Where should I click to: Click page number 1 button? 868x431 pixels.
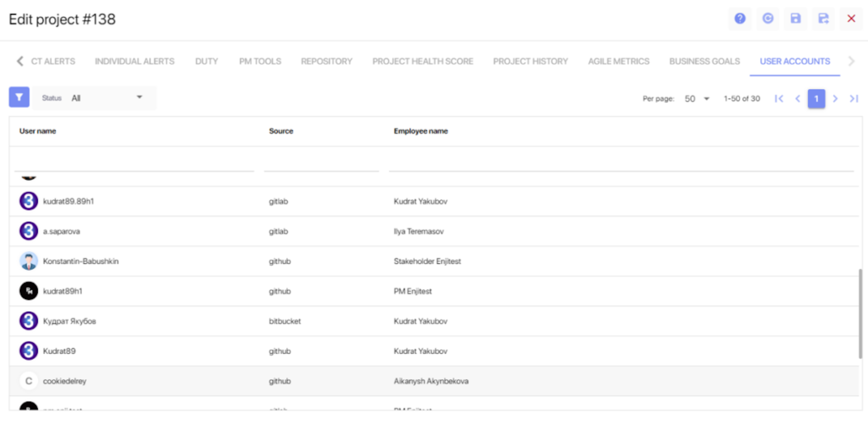coord(816,99)
